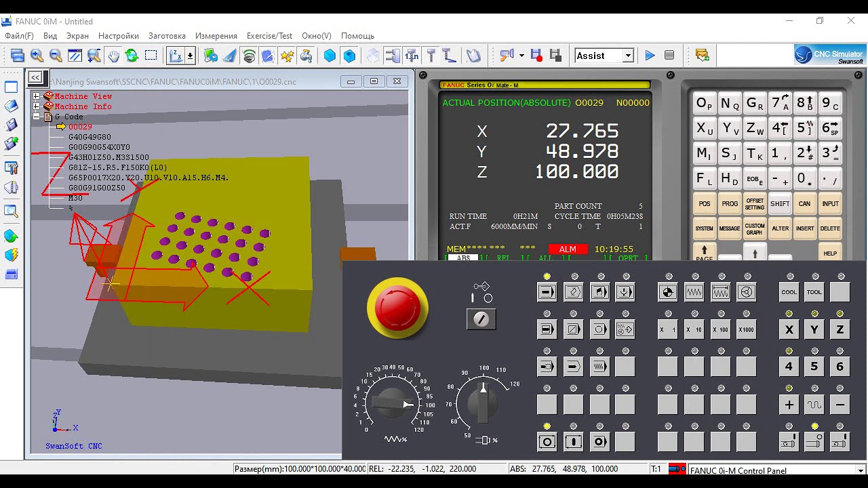Click the minus direction jog key
The width and height of the screenshot is (868, 488).
click(840, 405)
